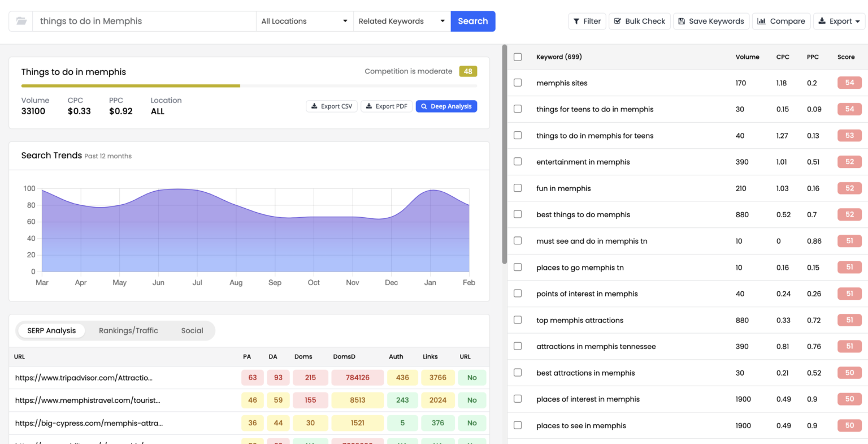This screenshot has width=868, height=444.
Task: Click the Search button
Action: point(472,21)
